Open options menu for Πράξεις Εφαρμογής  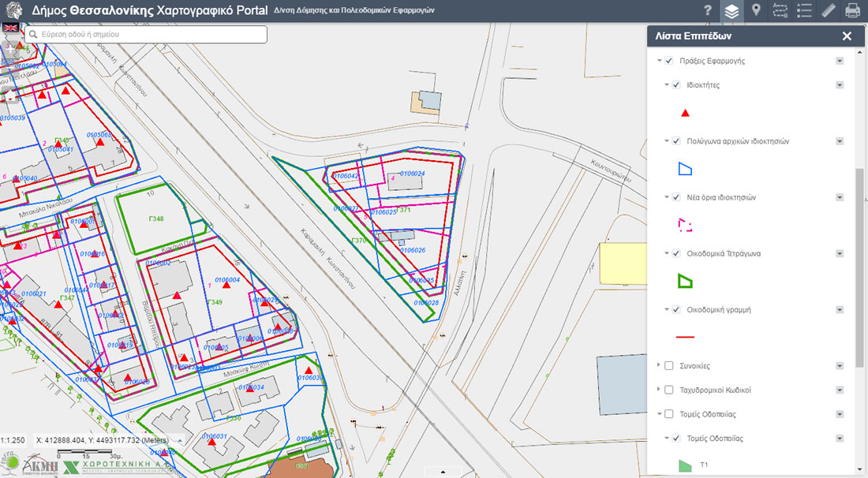tap(840, 61)
